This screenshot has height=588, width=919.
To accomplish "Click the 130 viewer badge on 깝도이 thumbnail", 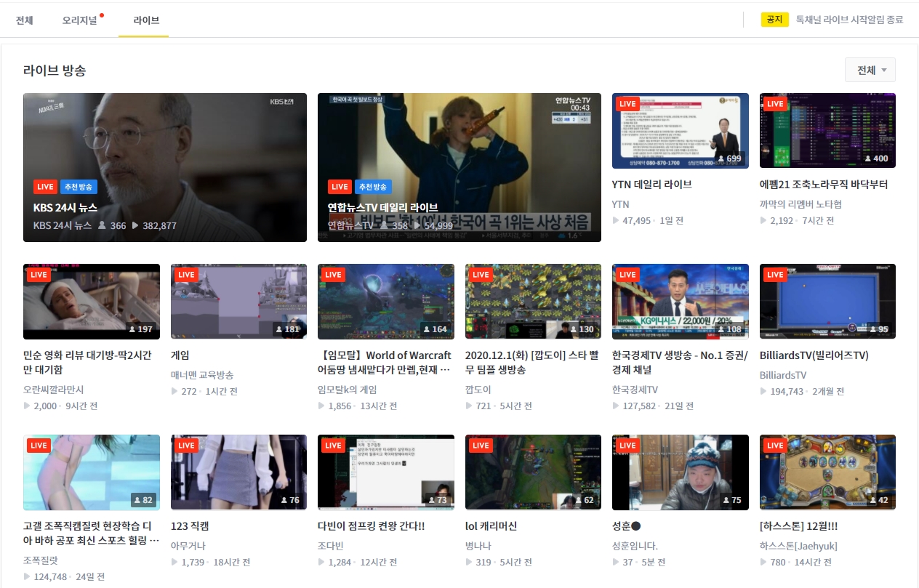I will pyautogui.click(x=582, y=329).
